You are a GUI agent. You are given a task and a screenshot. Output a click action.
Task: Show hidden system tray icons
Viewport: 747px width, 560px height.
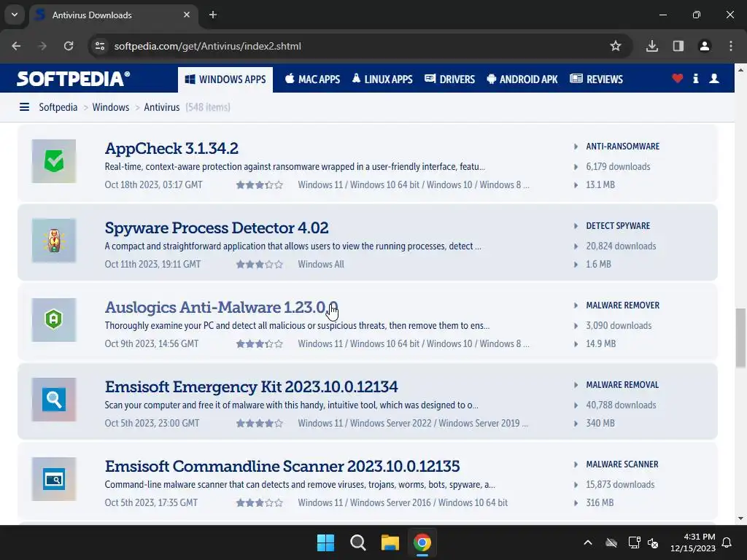(x=588, y=542)
